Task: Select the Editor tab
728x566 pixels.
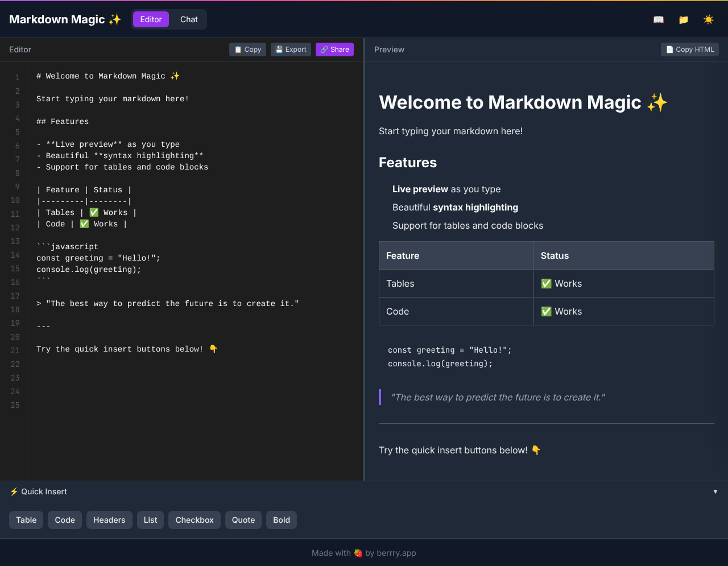Action: tap(150, 19)
